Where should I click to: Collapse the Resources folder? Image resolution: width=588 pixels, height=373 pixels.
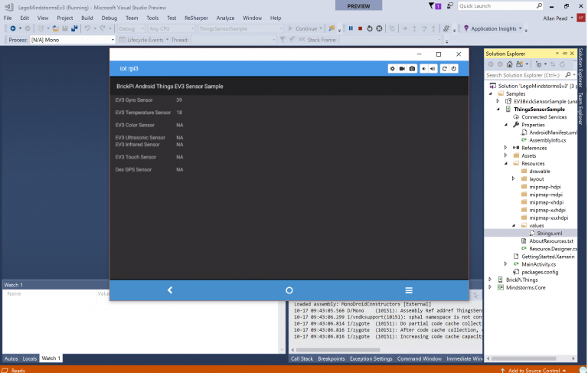(506, 163)
